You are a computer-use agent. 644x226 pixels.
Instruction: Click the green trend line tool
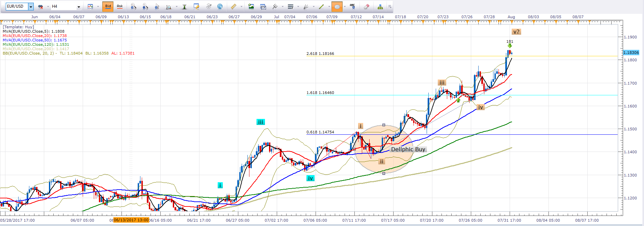321,6
